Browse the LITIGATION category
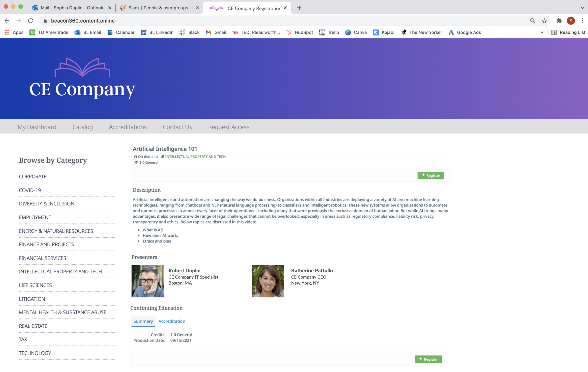 (32, 299)
